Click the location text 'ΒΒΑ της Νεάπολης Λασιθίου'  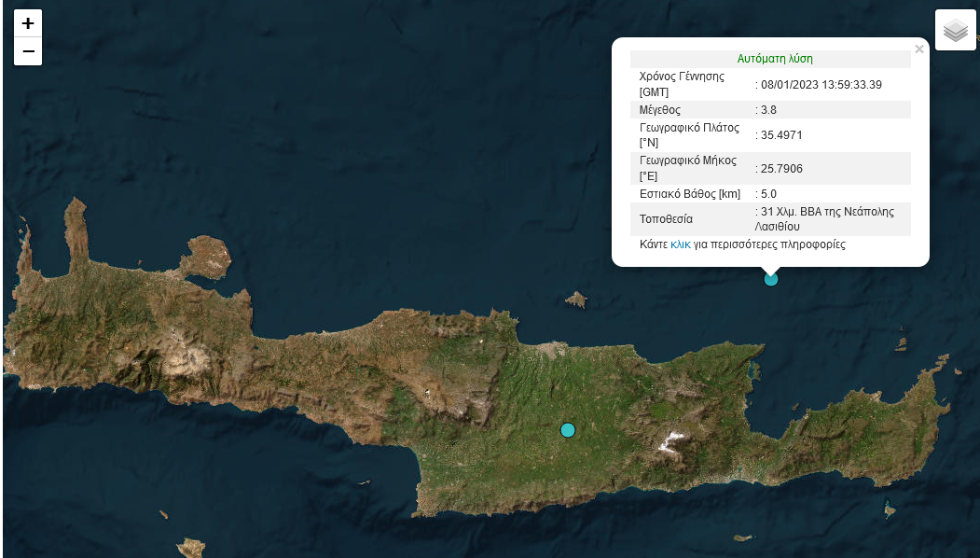pos(826,218)
